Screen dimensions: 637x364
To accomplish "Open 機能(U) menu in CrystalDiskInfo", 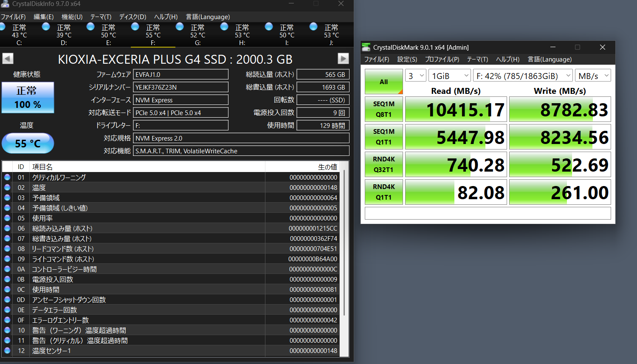I will pyautogui.click(x=72, y=17).
